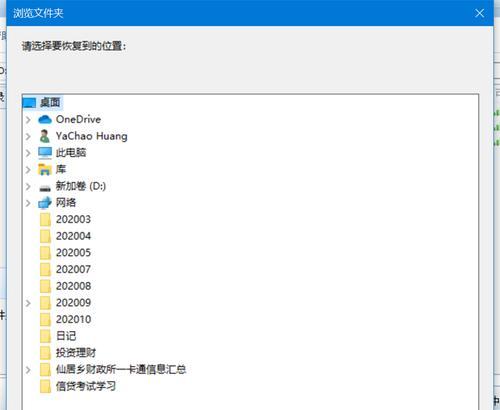Select the 投资理财 folder
The image size is (500, 410).
pos(68,353)
